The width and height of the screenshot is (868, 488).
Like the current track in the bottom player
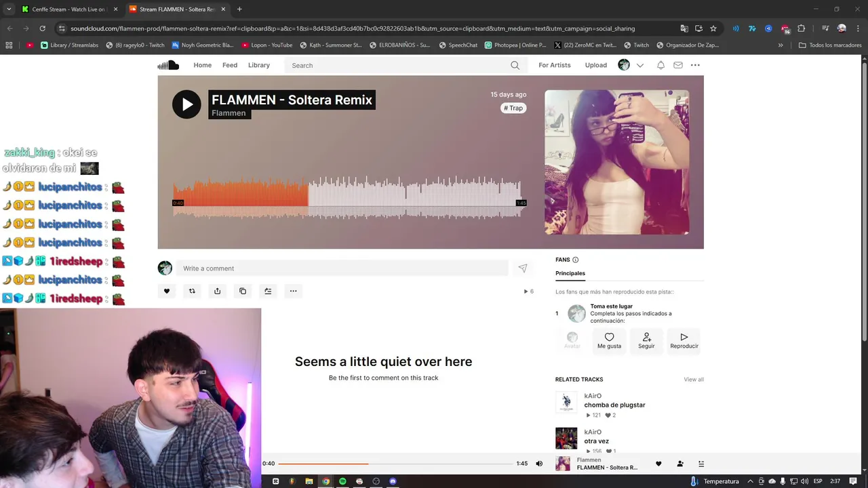(x=658, y=464)
